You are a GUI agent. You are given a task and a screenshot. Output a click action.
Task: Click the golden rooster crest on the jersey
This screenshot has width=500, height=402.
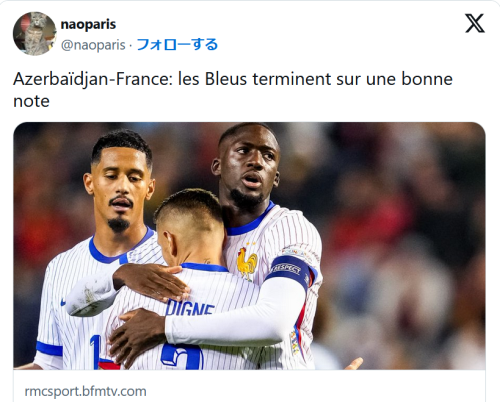[247, 263]
